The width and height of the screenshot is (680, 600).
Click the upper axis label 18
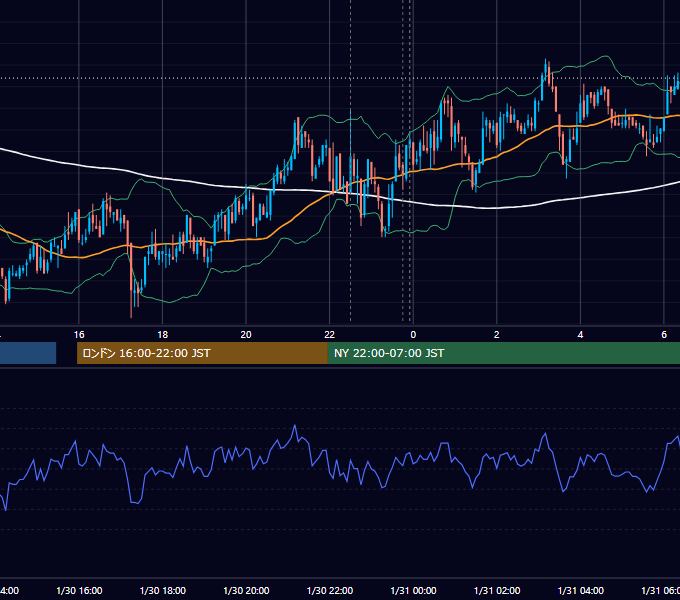(x=163, y=335)
